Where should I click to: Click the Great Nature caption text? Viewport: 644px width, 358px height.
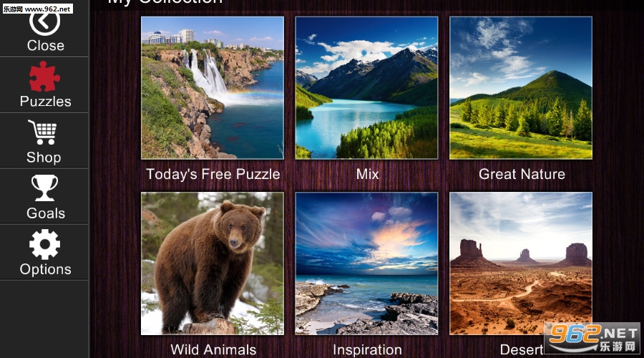coord(522,174)
